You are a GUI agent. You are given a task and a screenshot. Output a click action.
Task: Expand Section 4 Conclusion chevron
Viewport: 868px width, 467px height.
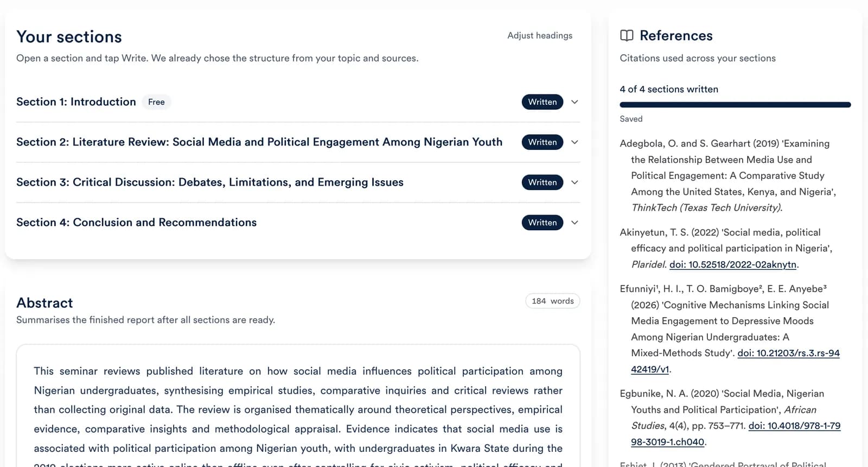(x=575, y=223)
